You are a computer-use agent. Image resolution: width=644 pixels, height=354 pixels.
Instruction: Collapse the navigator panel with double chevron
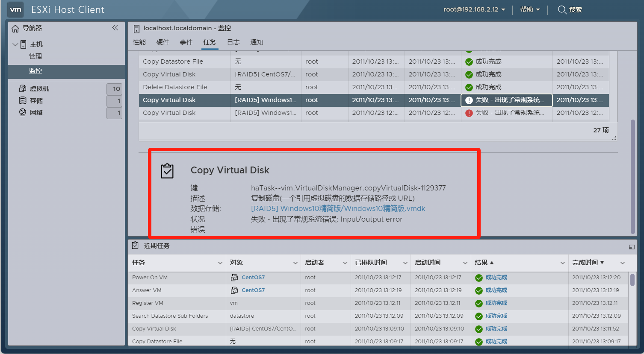pos(115,28)
